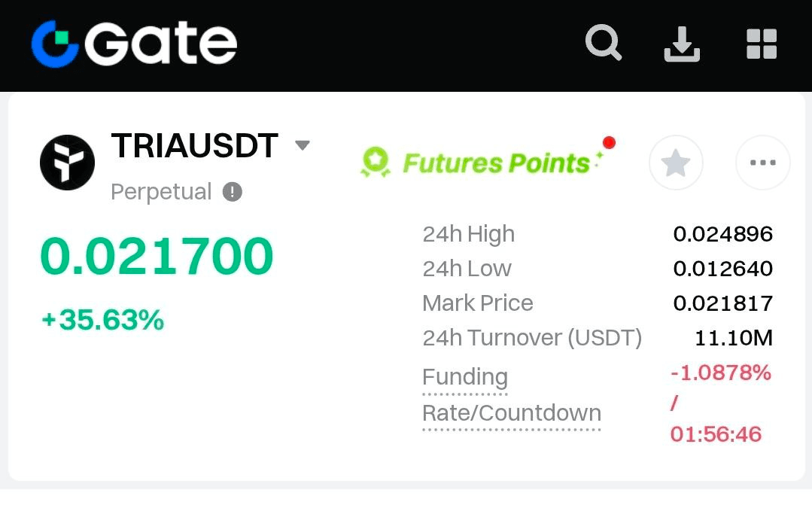
Task: Click the TRIA token logo
Action: (67, 163)
